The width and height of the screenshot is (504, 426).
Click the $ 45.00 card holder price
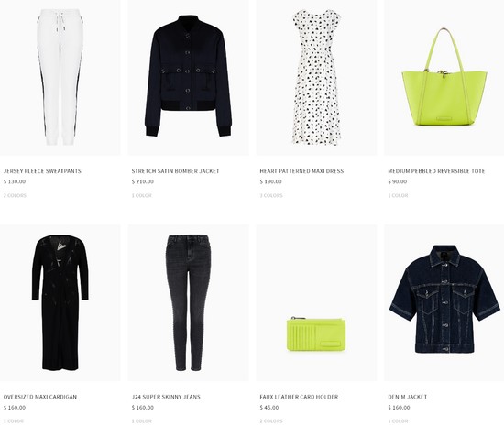(x=269, y=408)
